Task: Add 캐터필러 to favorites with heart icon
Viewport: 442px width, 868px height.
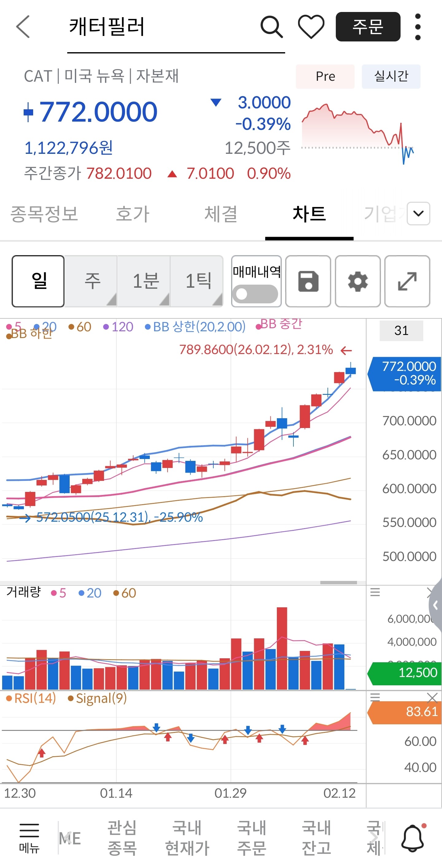Action: pyautogui.click(x=311, y=27)
